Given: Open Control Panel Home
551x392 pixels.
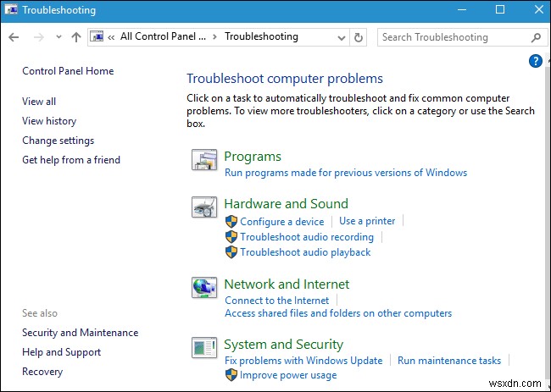Looking at the screenshot, I should pyautogui.click(x=68, y=71).
